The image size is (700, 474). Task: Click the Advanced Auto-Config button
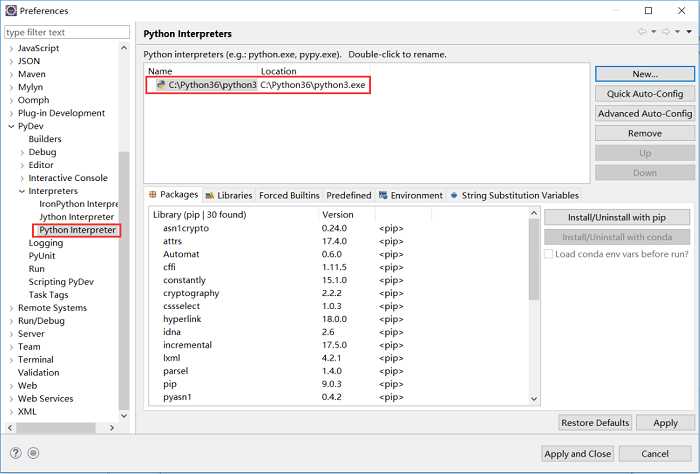(x=645, y=113)
